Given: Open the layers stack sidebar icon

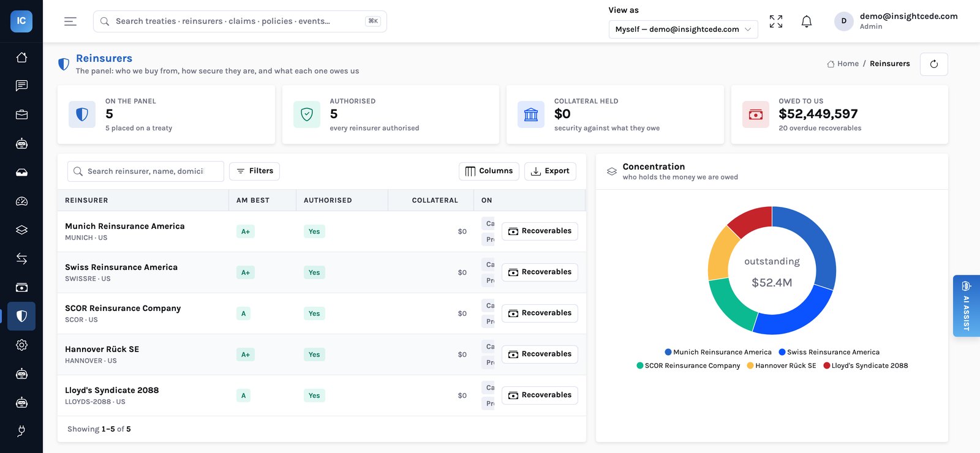Looking at the screenshot, I should click(21, 230).
